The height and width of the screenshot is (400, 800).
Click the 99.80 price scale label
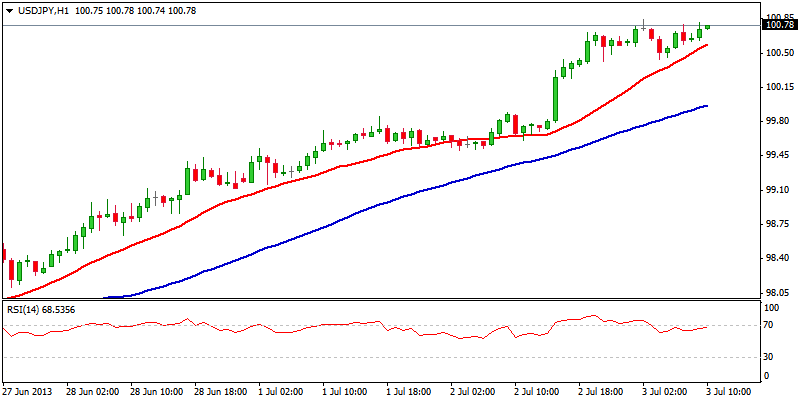[x=777, y=121]
